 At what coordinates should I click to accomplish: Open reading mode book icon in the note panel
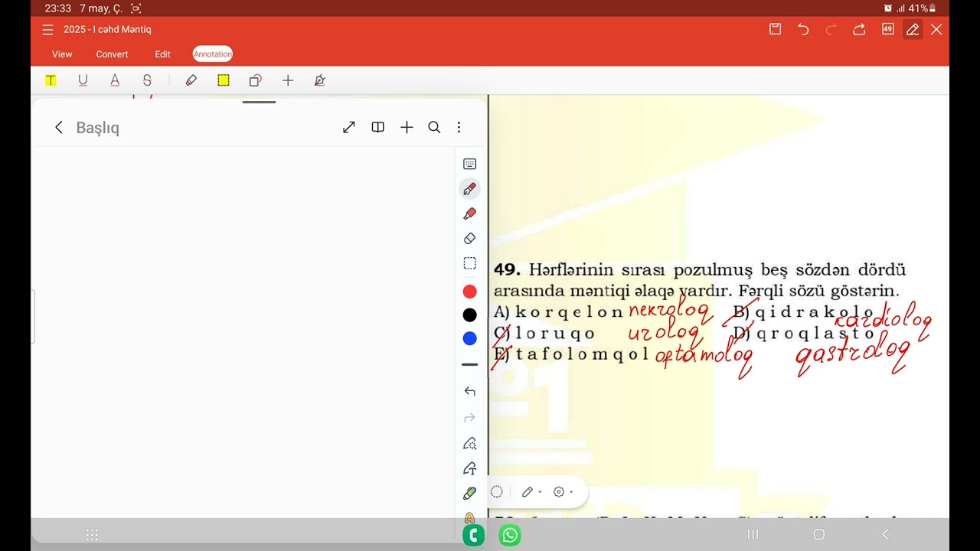377,128
